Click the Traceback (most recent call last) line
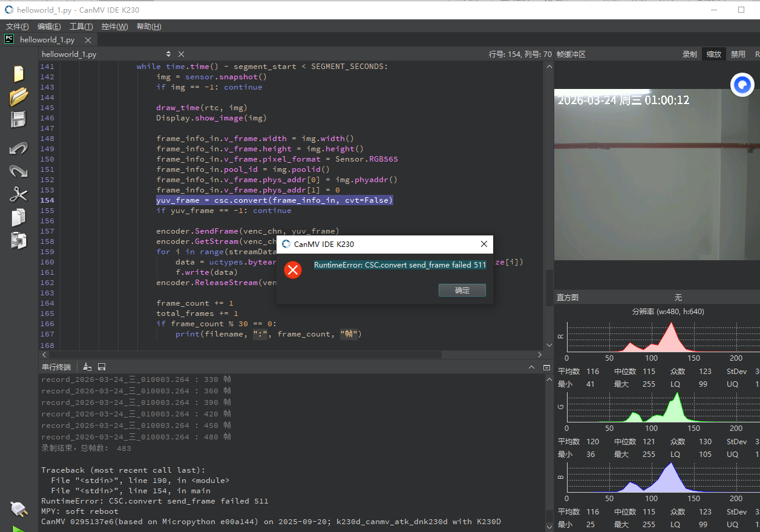 [x=123, y=470]
